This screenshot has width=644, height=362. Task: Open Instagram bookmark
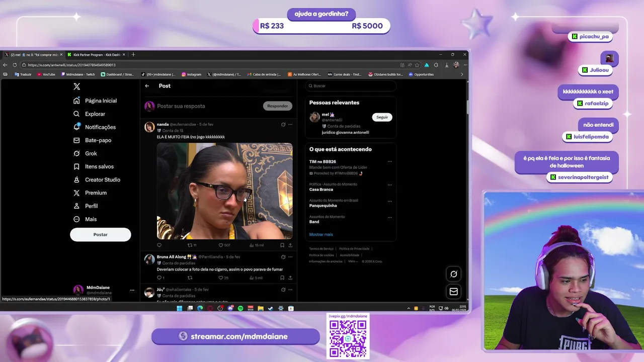tap(191, 74)
